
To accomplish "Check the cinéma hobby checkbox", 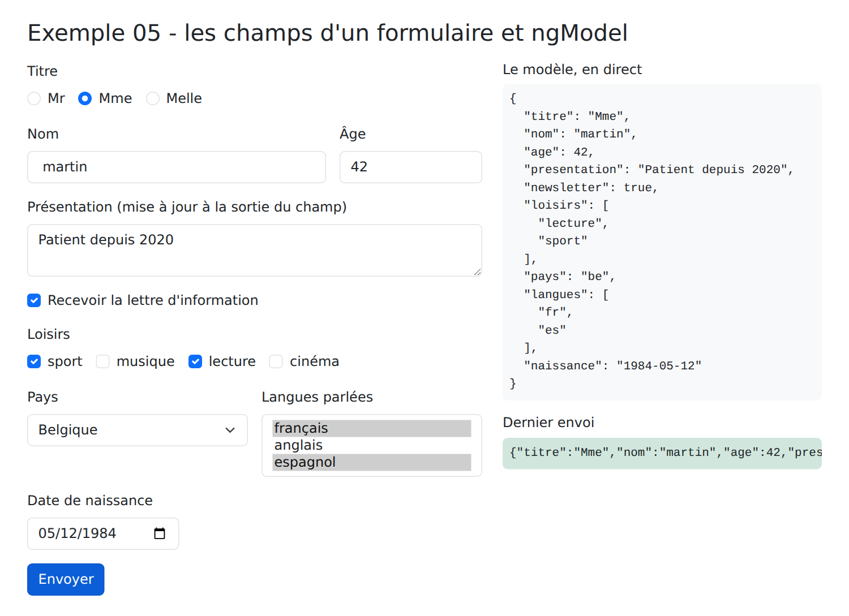I will tap(276, 361).
